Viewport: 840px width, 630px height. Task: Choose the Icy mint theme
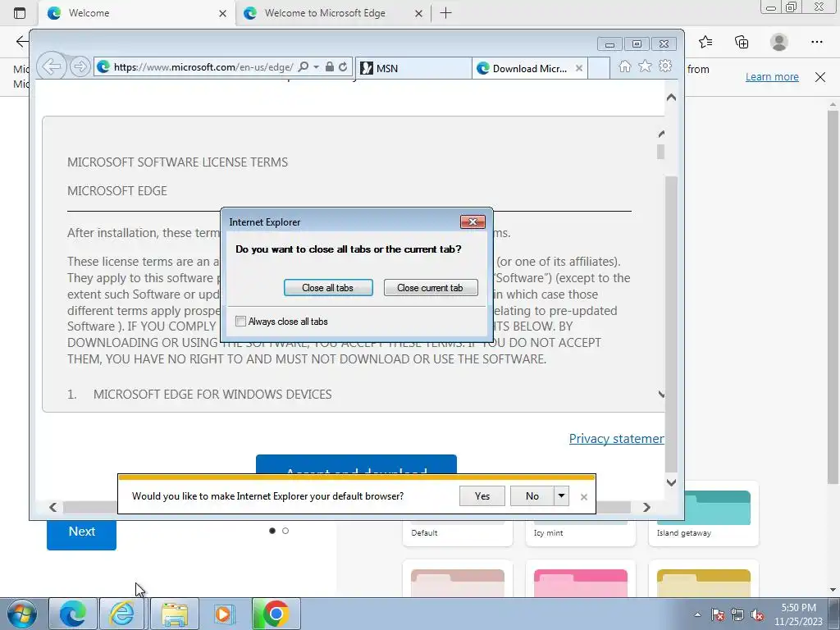pos(581,532)
